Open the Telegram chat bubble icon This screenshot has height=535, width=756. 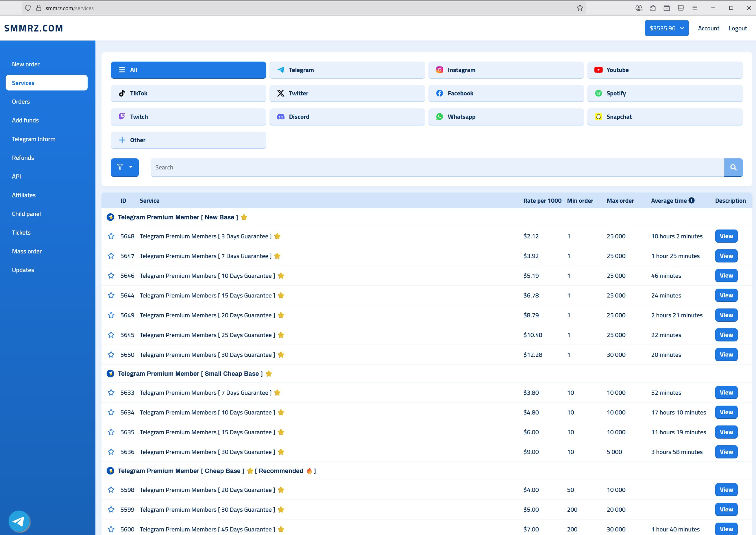pos(19,521)
